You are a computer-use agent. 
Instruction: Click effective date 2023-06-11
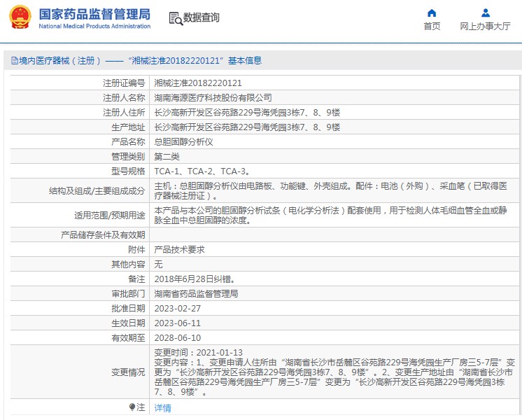click(x=178, y=323)
